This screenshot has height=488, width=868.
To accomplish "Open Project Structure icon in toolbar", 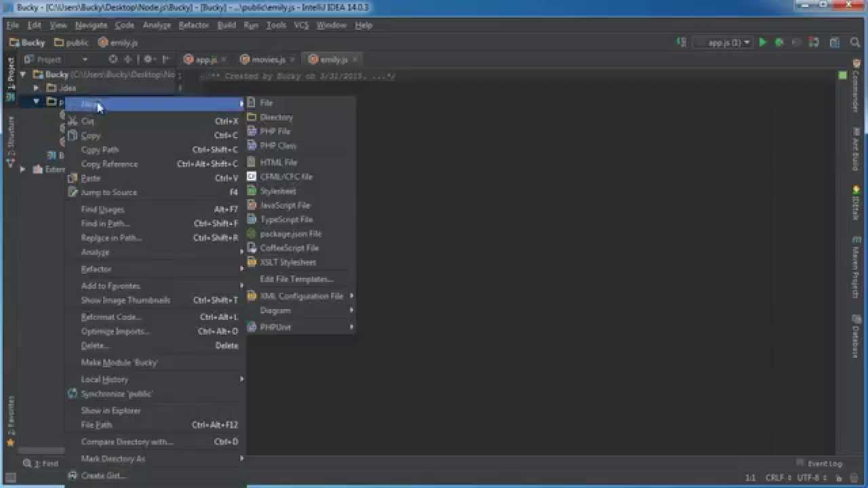I will [835, 42].
